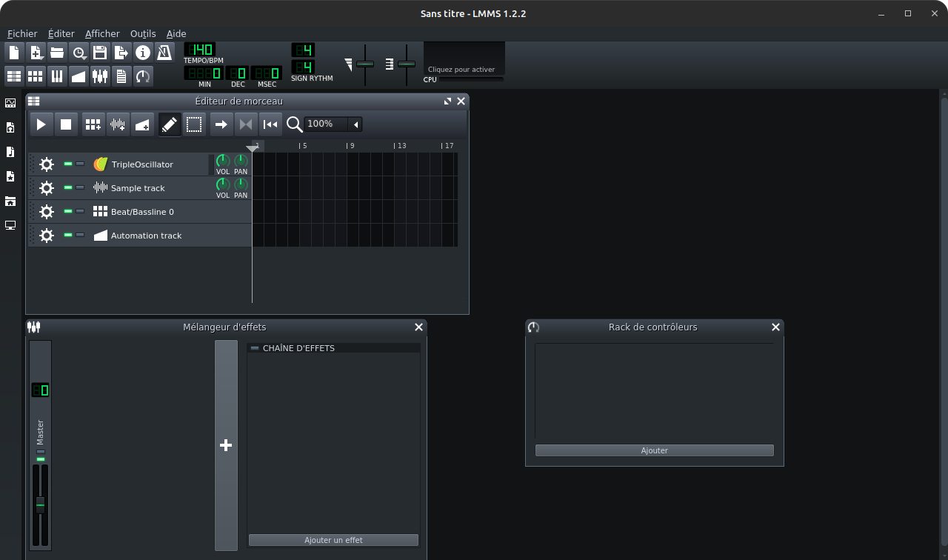The image size is (948, 560).
Task: Toggle the solo LED on the Sample track
Action: click(x=80, y=187)
